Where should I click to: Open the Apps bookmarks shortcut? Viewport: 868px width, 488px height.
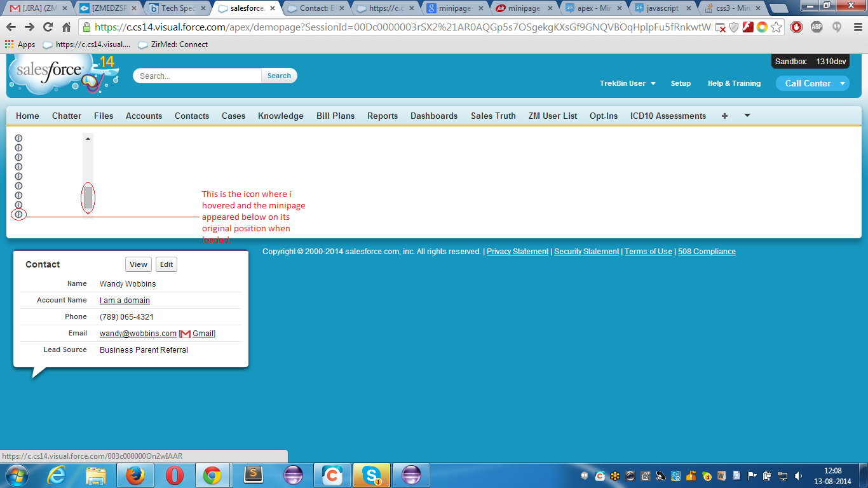click(x=20, y=44)
